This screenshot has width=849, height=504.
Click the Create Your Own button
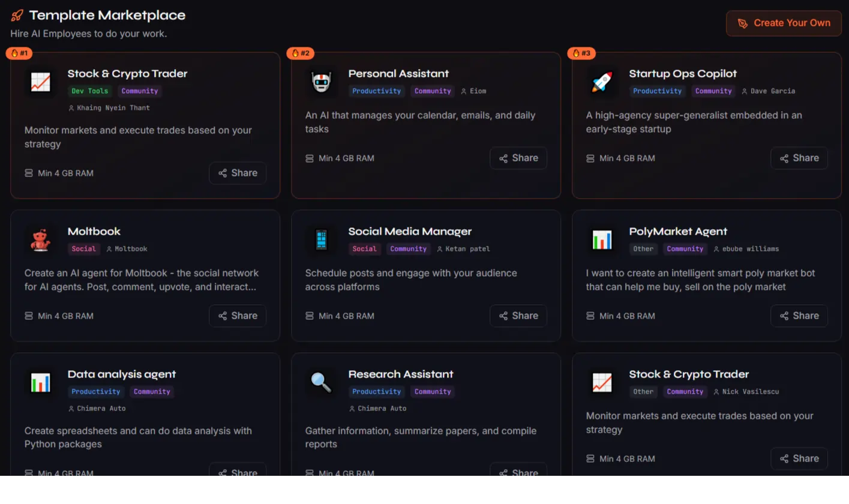tap(784, 23)
